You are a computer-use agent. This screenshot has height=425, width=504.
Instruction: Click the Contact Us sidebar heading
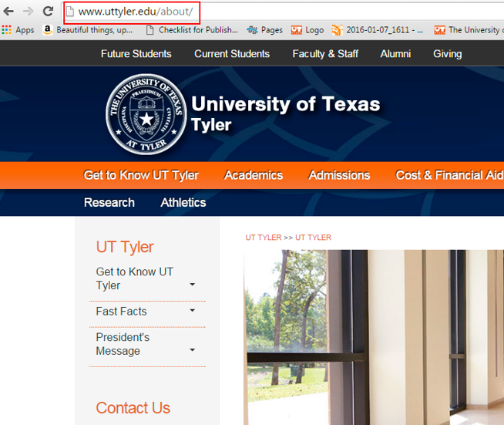[133, 408]
